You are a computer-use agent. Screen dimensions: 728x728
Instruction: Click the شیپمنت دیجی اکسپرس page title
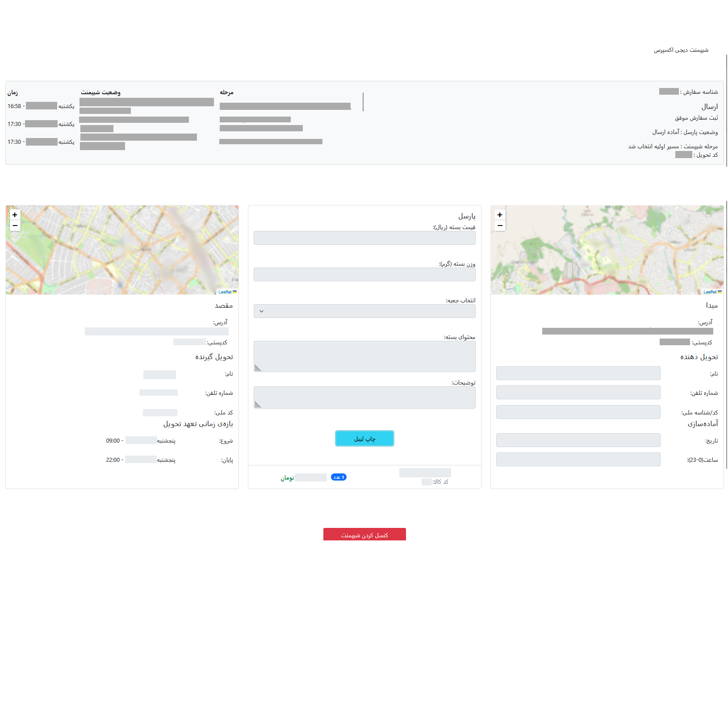pos(681,50)
